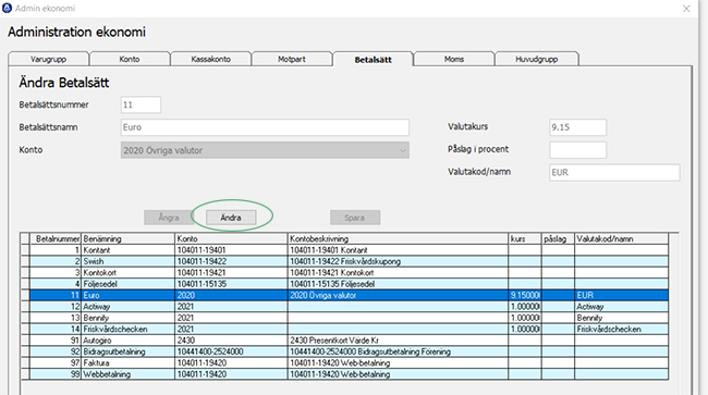Click the Påslag i procent field
Screen dimensions: 708x395
click(x=578, y=150)
